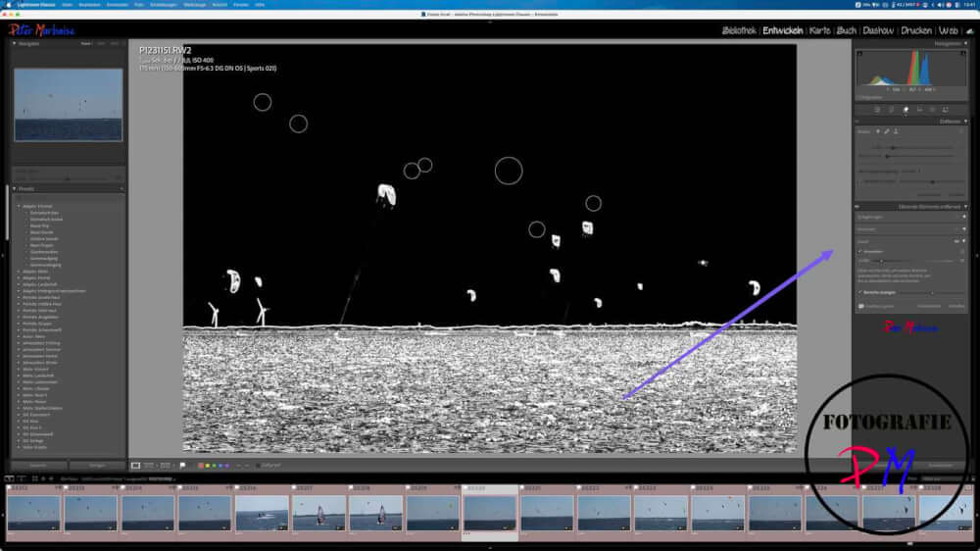Expand the Spiegelungen section
This screenshot has width=980, height=551.
tap(963, 217)
